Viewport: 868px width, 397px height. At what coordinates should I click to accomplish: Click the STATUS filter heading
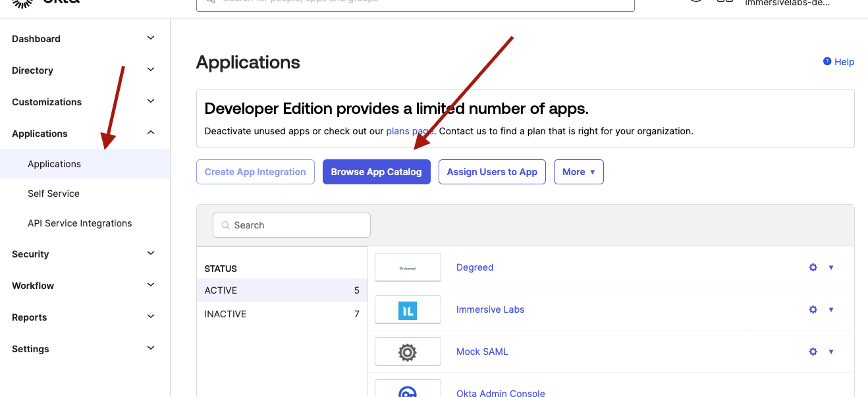[x=221, y=269]
